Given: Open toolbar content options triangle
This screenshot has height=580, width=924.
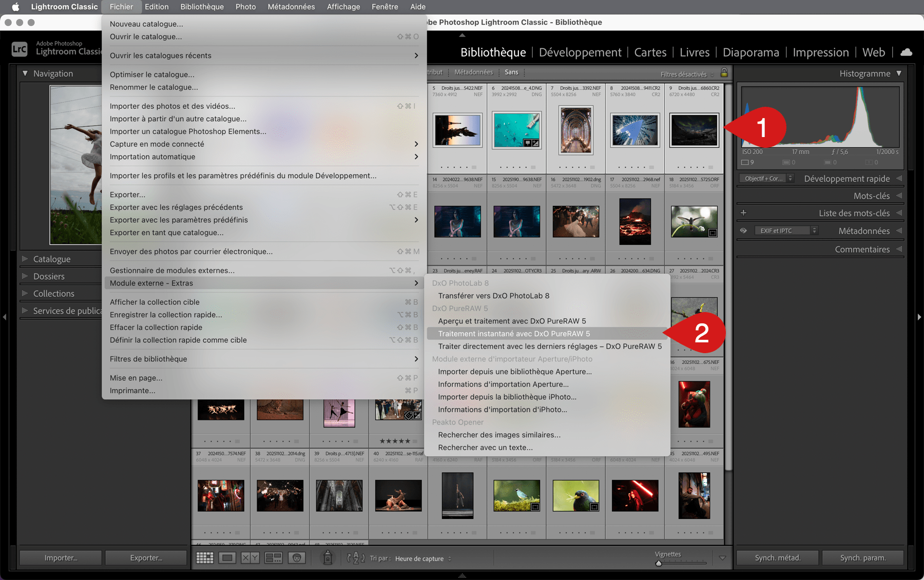Looking at the screenshot, I should [722, 558].
